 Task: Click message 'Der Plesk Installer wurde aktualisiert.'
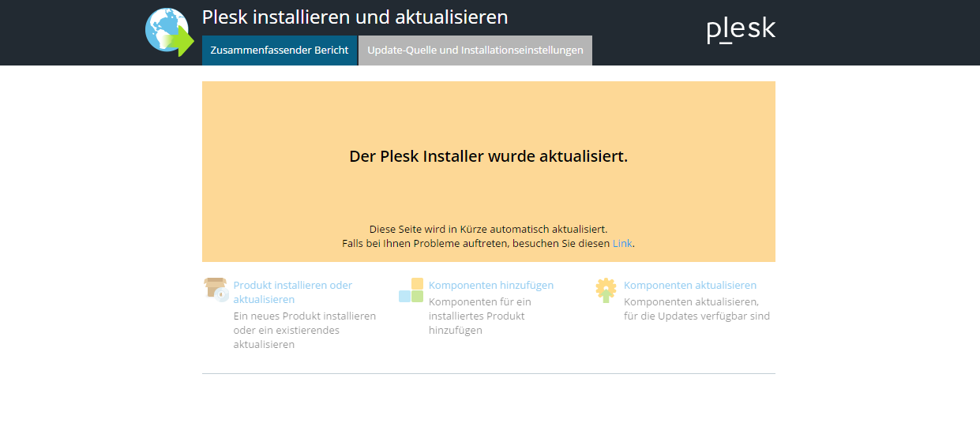489,156
